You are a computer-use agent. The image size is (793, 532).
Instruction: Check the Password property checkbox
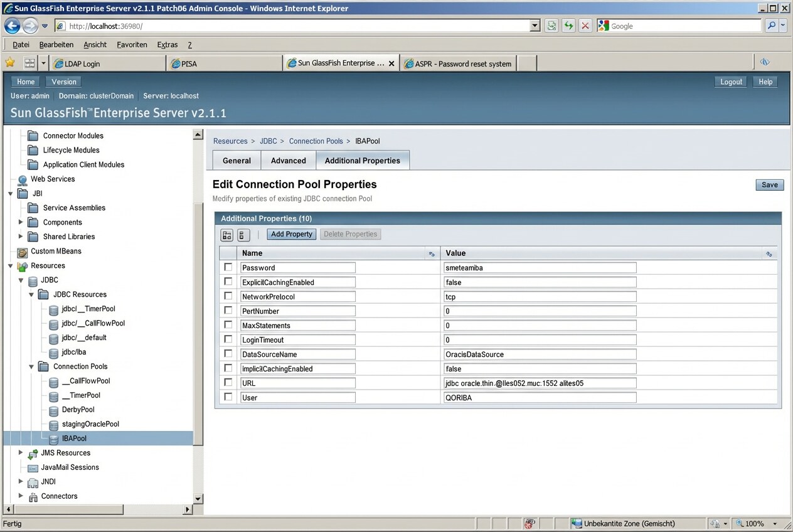(x=228, y=267)
